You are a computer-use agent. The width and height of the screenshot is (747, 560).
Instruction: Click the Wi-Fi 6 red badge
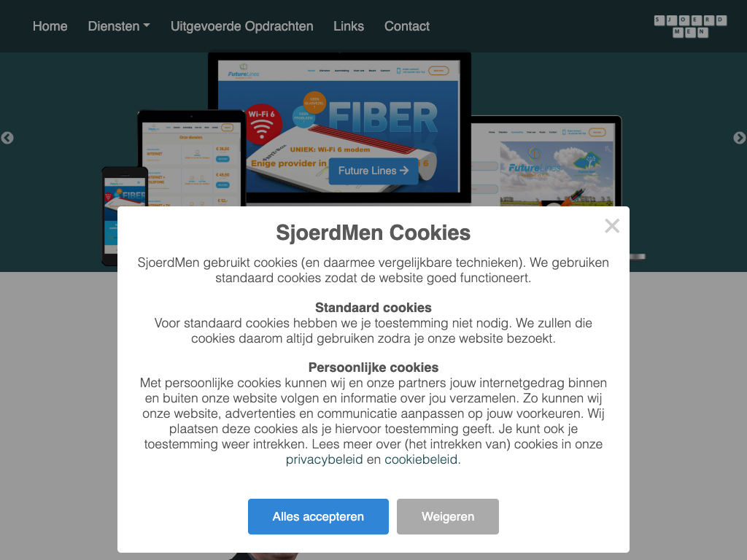point(262,123)
